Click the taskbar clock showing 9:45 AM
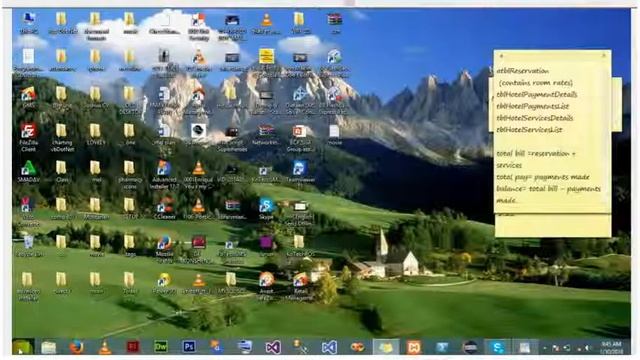Image resolution: width=640 pixels, height=360 pixels. 611,348
